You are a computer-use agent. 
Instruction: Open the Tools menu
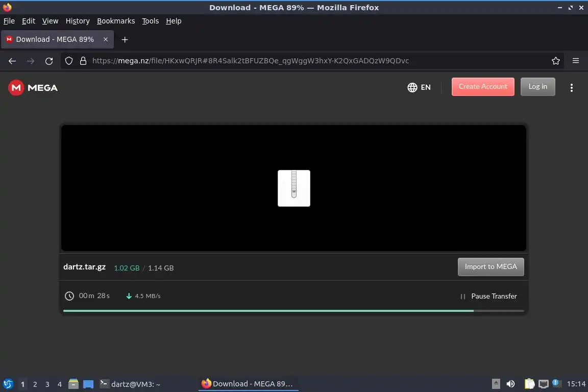pos(151,21)
